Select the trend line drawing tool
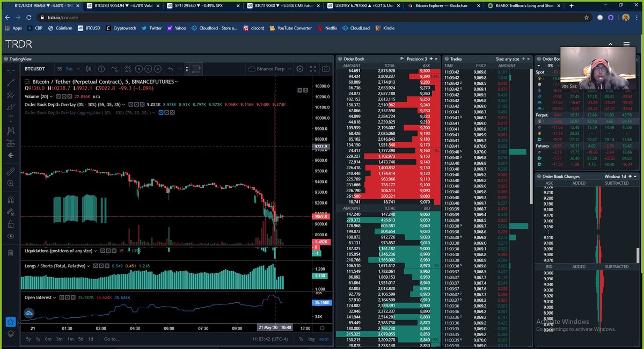This screenshot has width=644, height=349. (10, 83)
